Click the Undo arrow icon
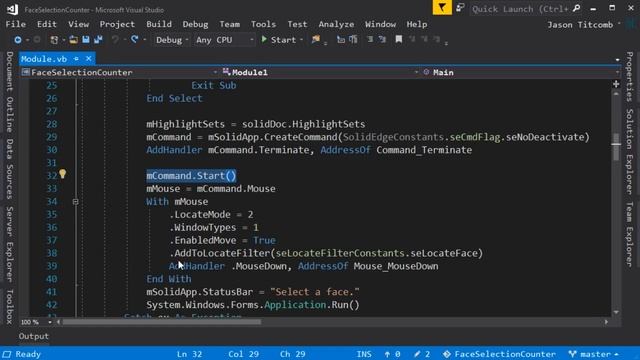640x360 pixels. tap(116, 40)
